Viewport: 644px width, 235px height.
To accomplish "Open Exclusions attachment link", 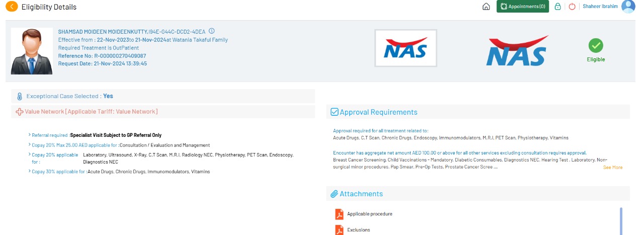I will click(359, 230).
